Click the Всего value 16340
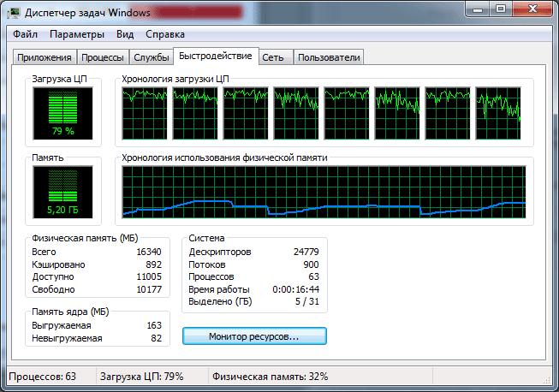 coord(149,252)
